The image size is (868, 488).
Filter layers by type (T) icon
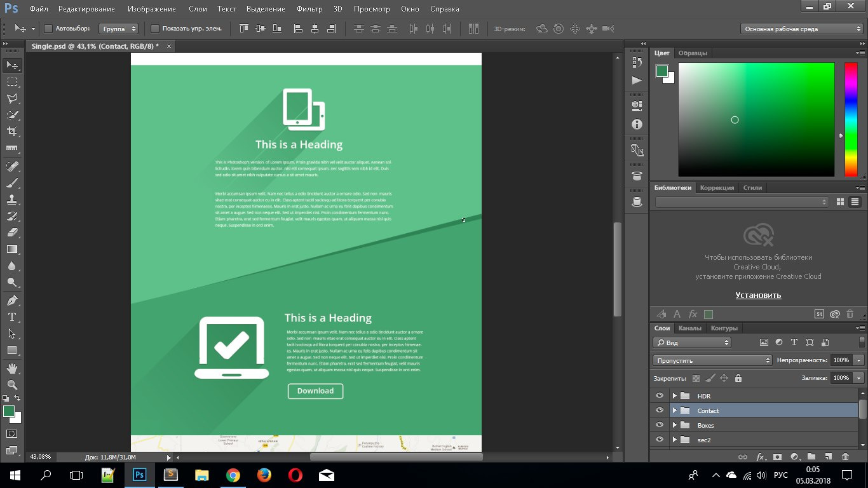point(794,342)
